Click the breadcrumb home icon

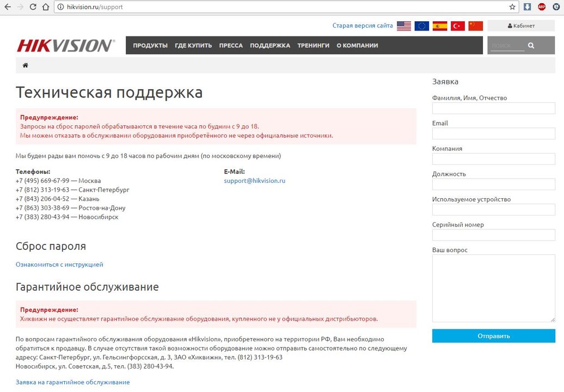pos(25,65)
